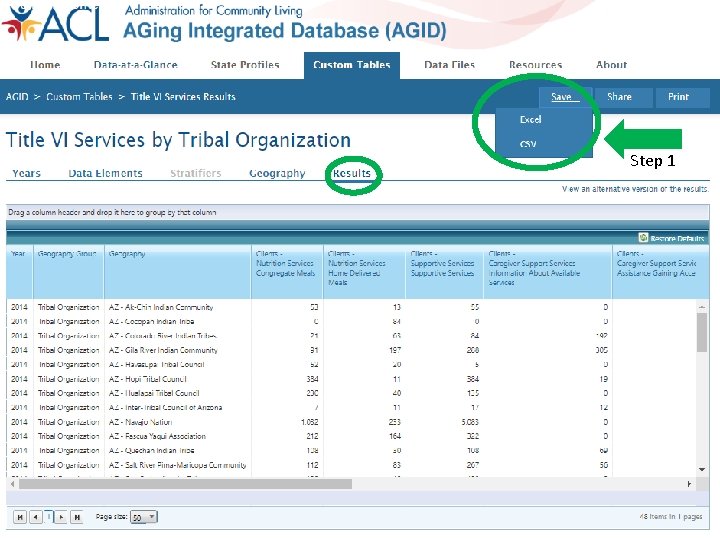720x540 pixels.
Task: Open Custom Tables navigation tab
Action: (x=352, y=65)
